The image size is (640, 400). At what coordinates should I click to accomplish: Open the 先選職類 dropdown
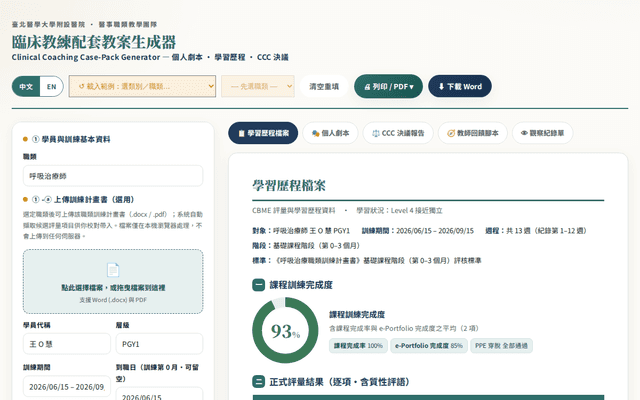click(258, 86)
